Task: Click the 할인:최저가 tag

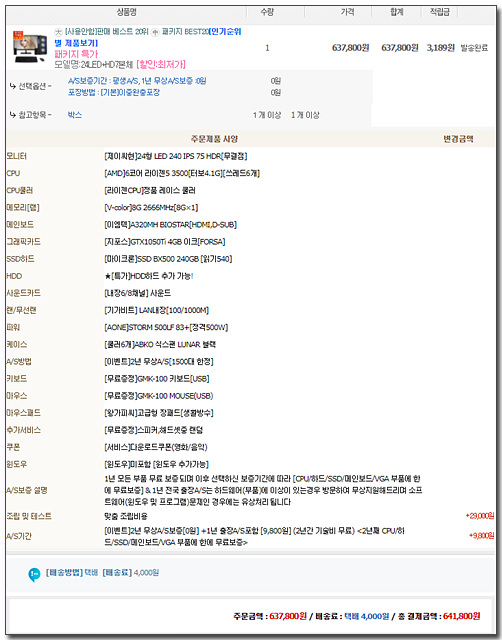Action: [x=161, y=64]
